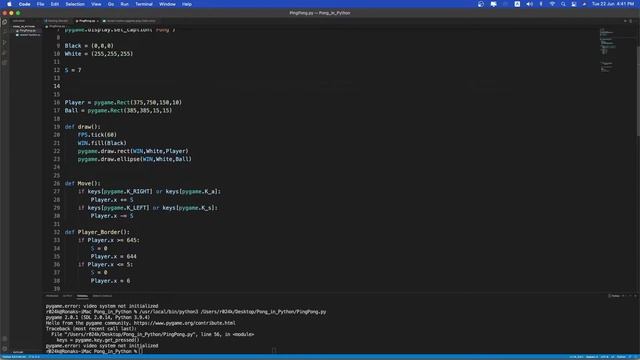The width and height of the screenshot is (640, 360).
Task: Open the Selection menu
Action: point(75,4)
